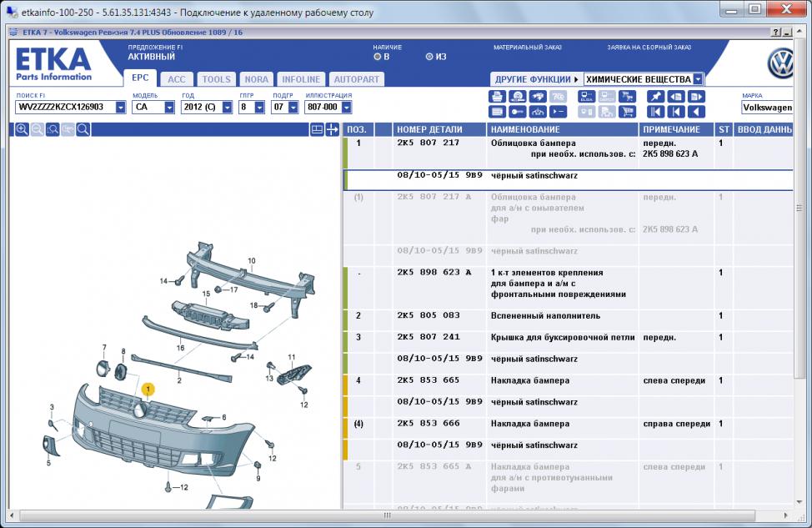Click the plain magnifier icon above illustration

point(83,129)
